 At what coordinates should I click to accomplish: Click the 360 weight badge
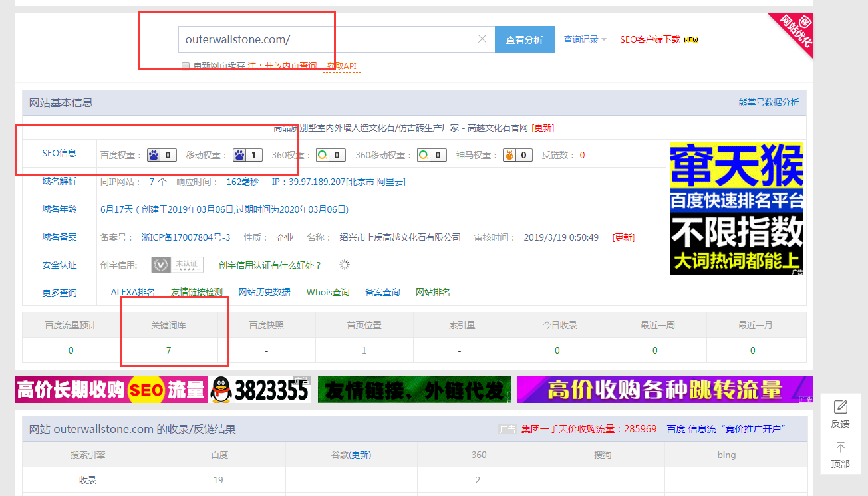331,155
